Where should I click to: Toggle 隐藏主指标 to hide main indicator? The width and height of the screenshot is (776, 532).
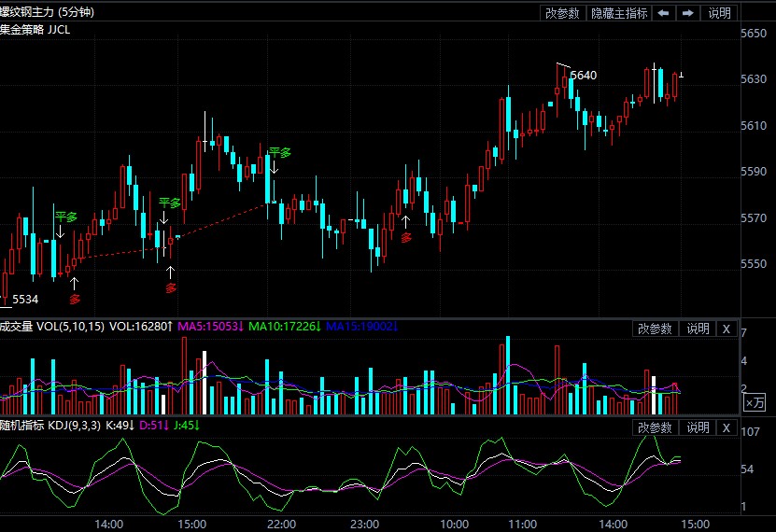click(x=619, y=13)
